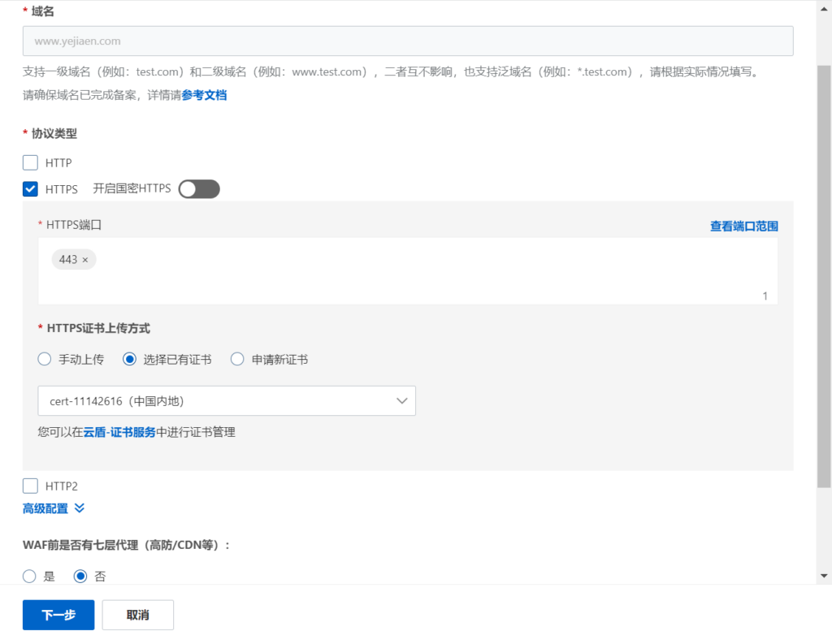Select 否 for WAF seven-layer proxy
The width and height of the screenshot is (832, 644).
point(80,576)
